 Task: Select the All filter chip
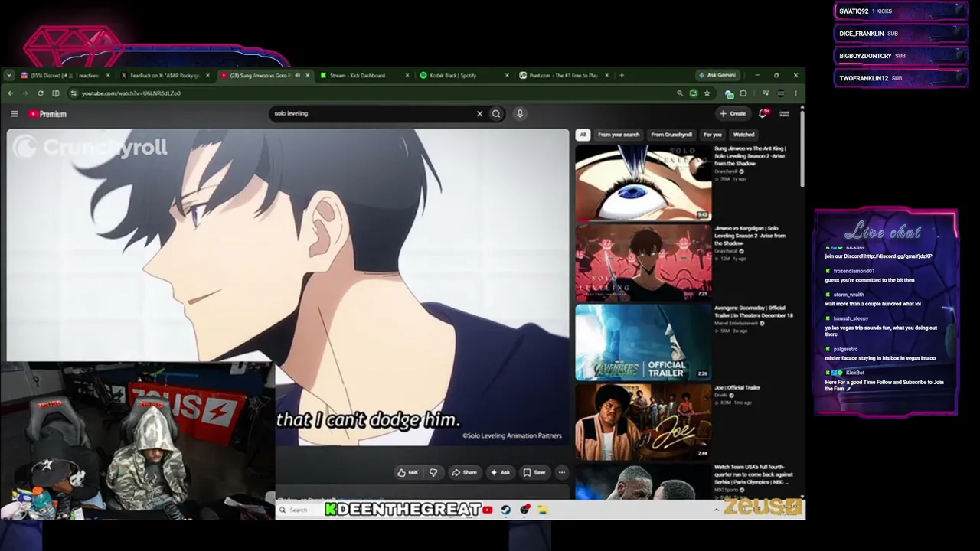583,135
